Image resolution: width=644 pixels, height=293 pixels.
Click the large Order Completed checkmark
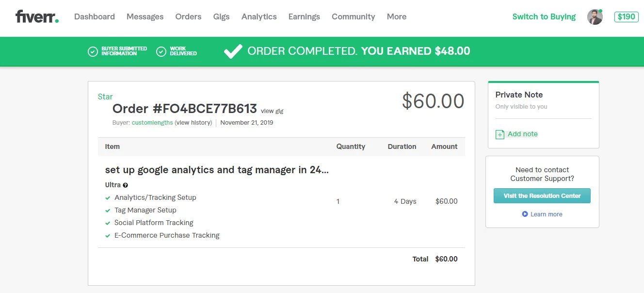click(233, 51)
